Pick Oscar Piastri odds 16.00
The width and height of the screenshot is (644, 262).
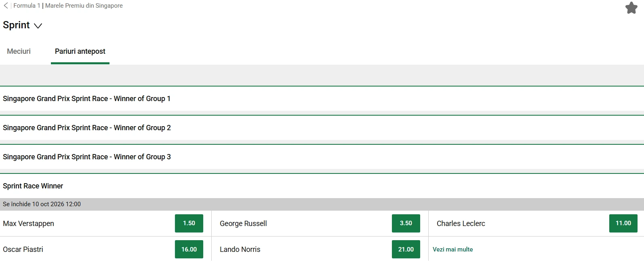click(x=189, y=249)
